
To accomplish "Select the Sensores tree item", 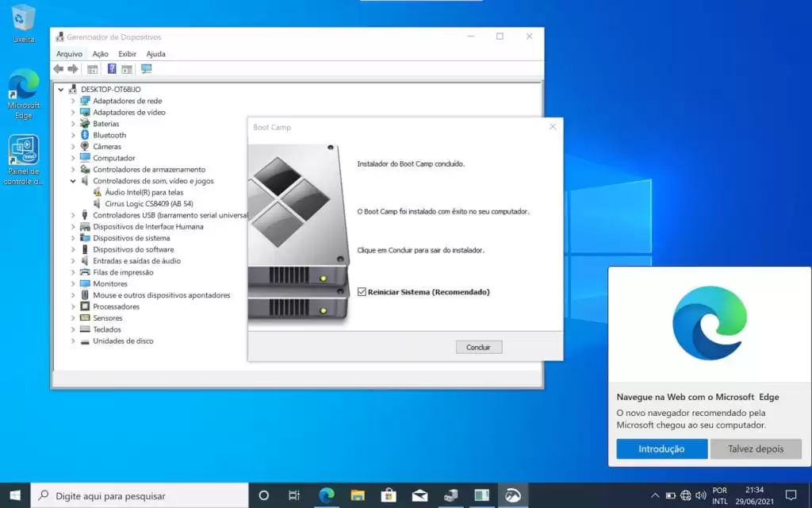I will point(108,317).
